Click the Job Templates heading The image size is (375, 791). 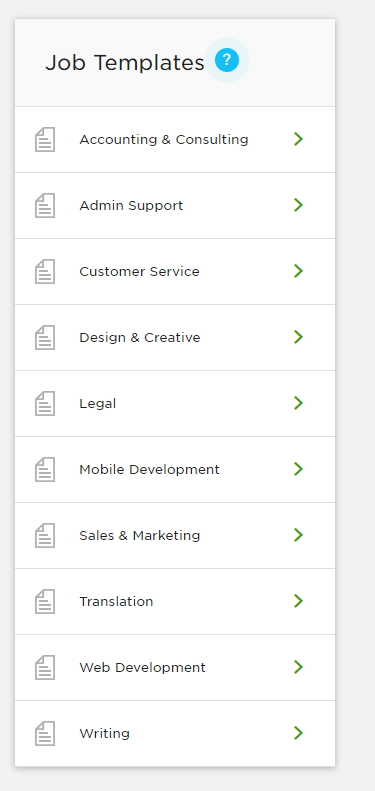[x=125, y=63]
